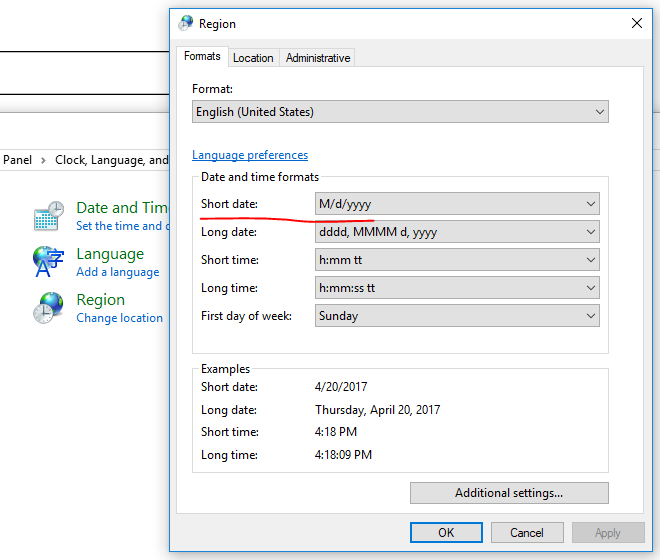The height and width of the screenshot is (560, 660).
Task: Close the Region dialog with the X button
Action: 636,23
